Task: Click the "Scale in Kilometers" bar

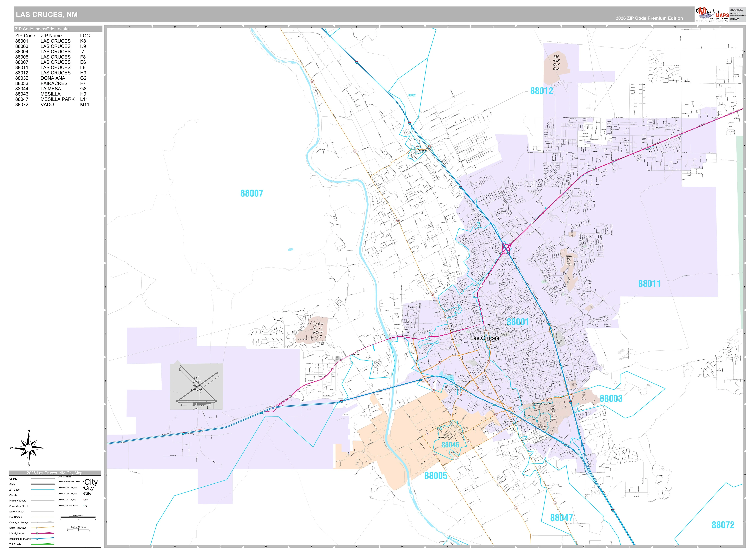Action: [x=78, y=529]
